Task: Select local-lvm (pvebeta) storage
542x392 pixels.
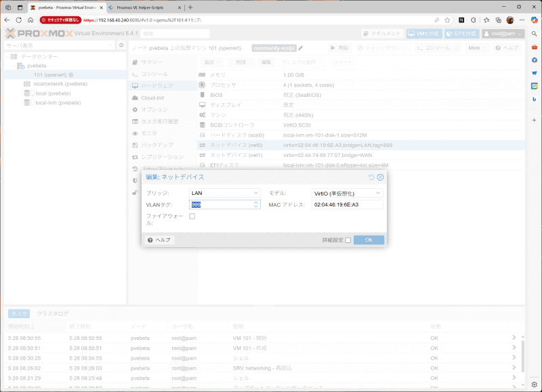Action: tap(58, 103)
